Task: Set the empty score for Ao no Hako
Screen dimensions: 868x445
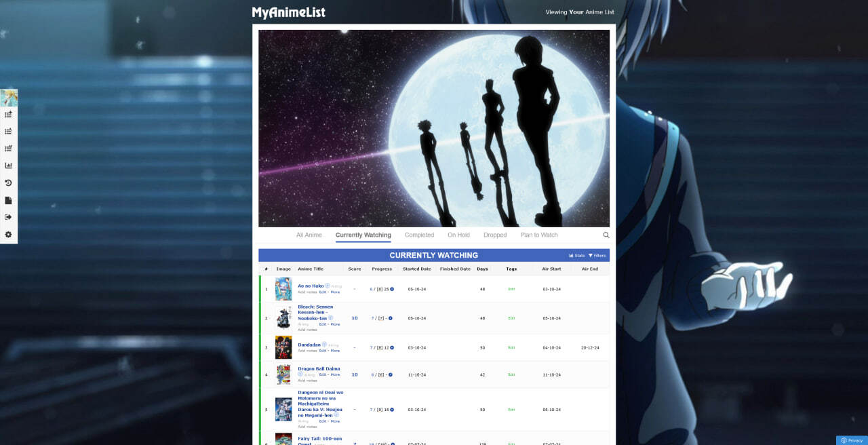Action: tap(355, 289)
